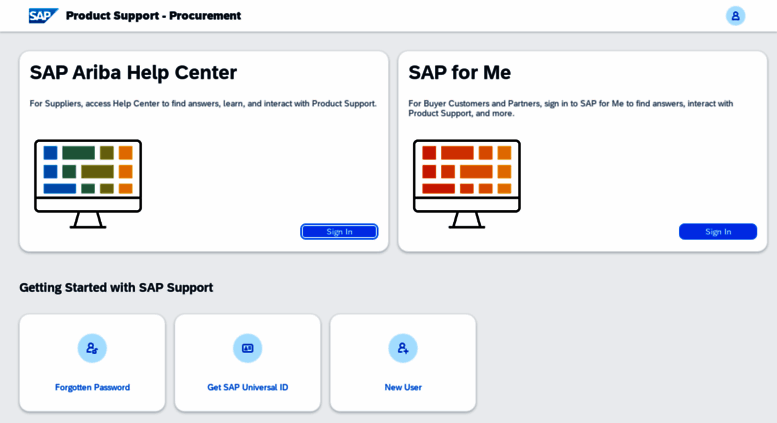Image resolution: width=777 pixels, height=423 pixels.
Task: Click the Get SAP Universal ID card icon
Action: [247, 348]
